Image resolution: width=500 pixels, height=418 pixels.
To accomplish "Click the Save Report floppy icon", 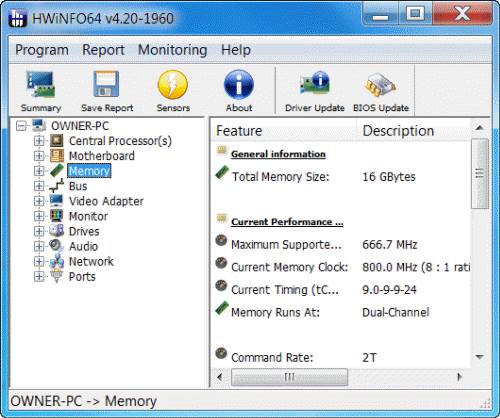I will point(106,84).
